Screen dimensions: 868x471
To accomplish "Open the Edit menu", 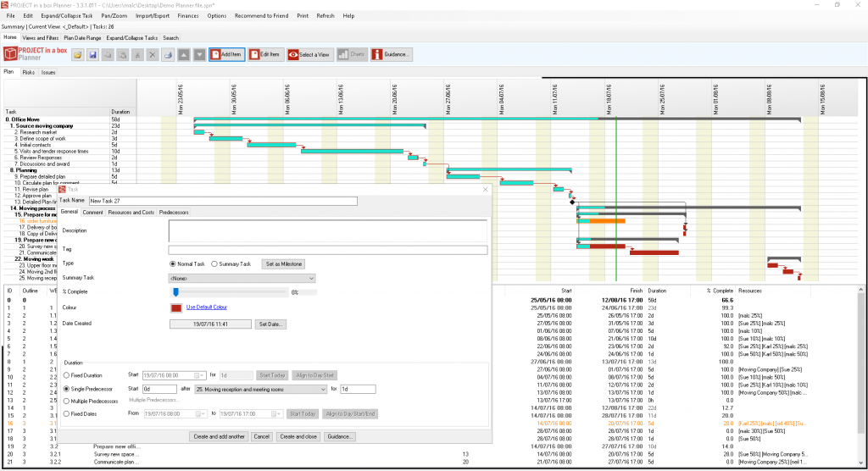I will pyautogui.click(x=28, y=16).
